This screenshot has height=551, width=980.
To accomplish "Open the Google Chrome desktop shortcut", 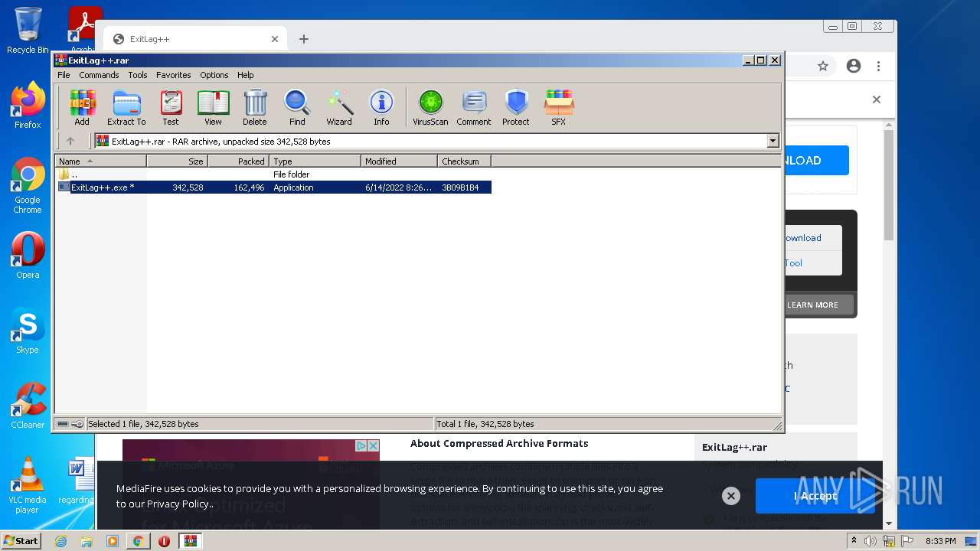I will point(28,186).
